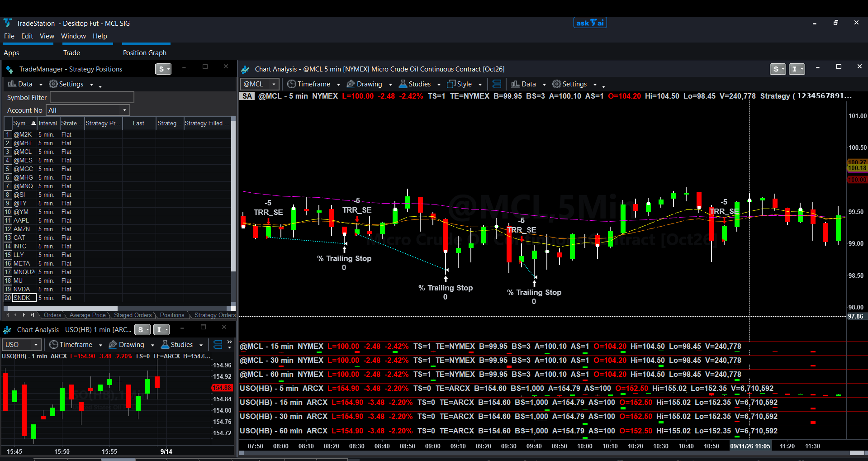Open the Window menu

coord(73,36)
